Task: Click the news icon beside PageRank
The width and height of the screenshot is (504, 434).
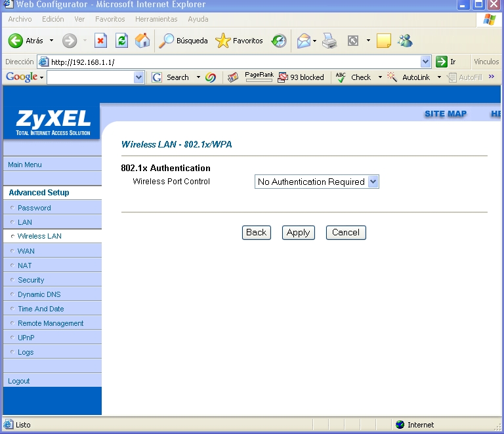Action: (233, 77)
